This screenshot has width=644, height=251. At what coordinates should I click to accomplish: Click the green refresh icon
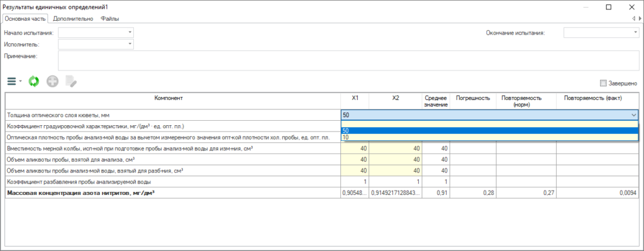point(34,82)
